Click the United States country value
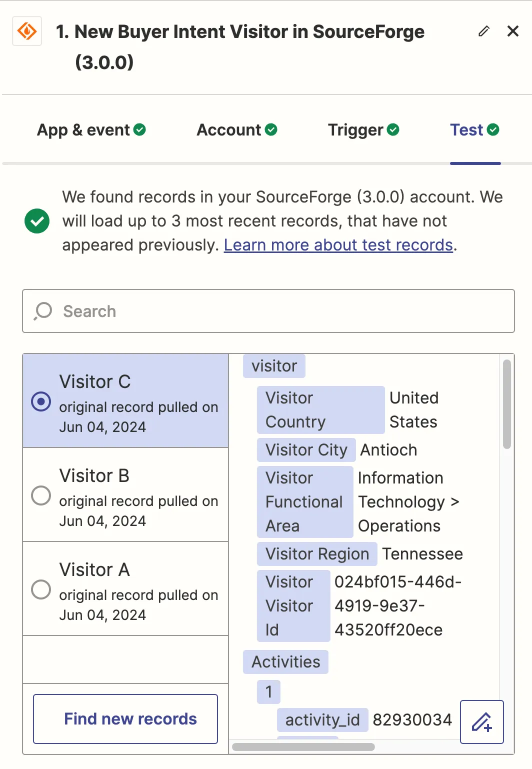532x769 pixels. [414, 410]
